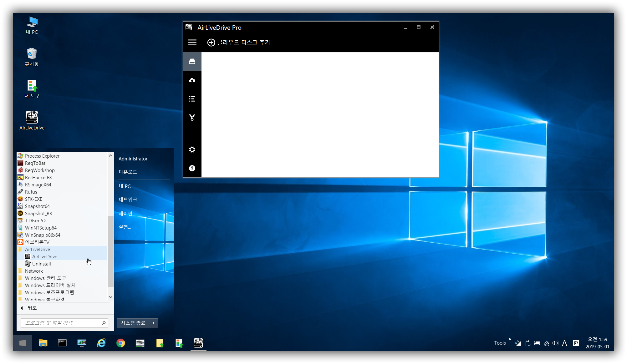The height and width of the screenshot is (364, 627).
Task: Open AirLiveDrive settings gear icon
Action: click(x=192, y=149)
